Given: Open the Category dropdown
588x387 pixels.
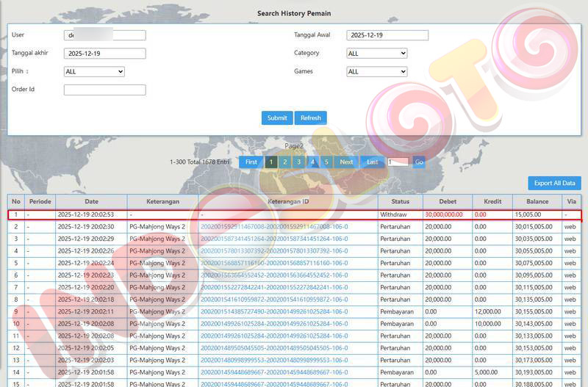Looking at the screenshot, I should (x=376, y=53).
